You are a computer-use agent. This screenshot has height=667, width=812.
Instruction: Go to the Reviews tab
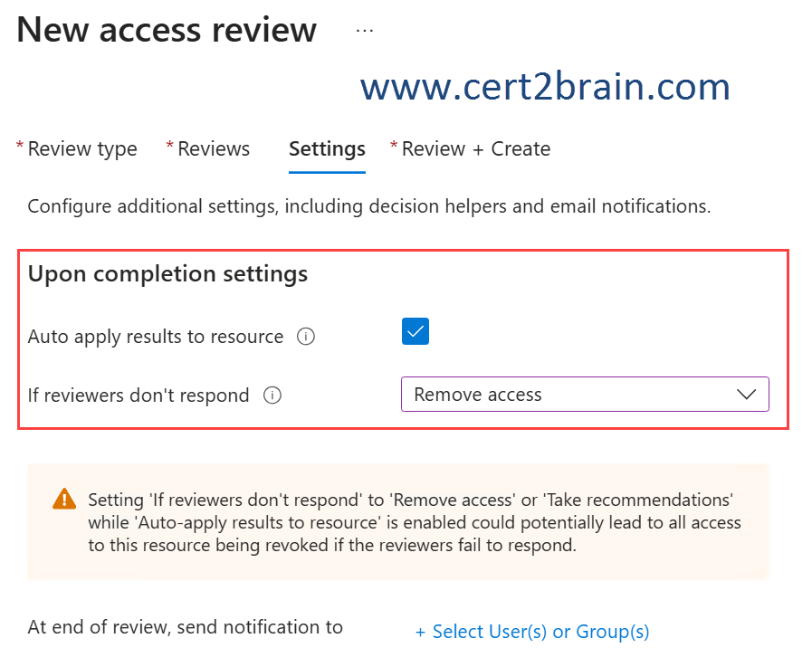coord(214,149)
